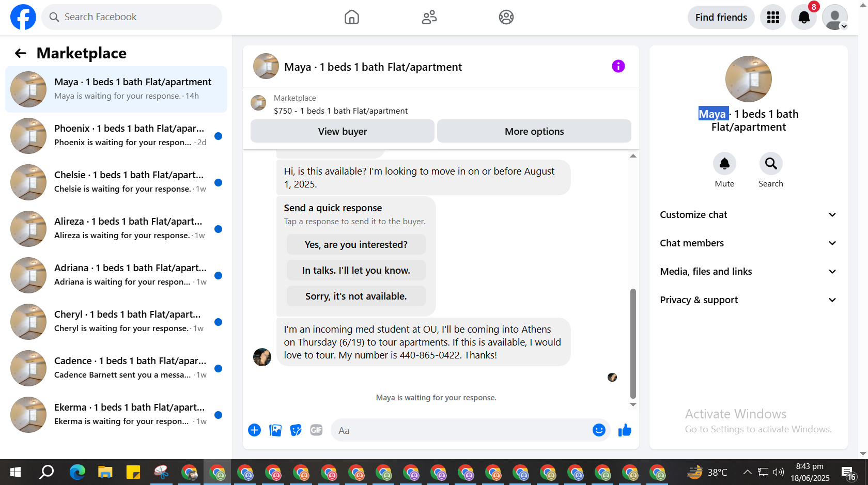Send a thumbs-up like
The image size is (868, 485).
tap(625, 430)
